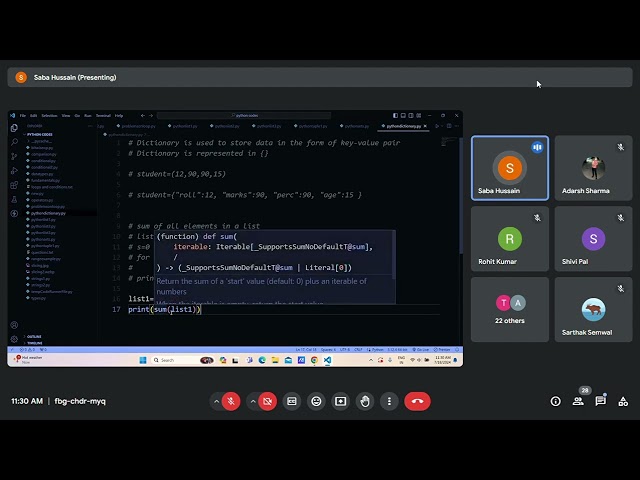Click the Python language mode in status bar
Screen dimensions: 640x480
378,349
